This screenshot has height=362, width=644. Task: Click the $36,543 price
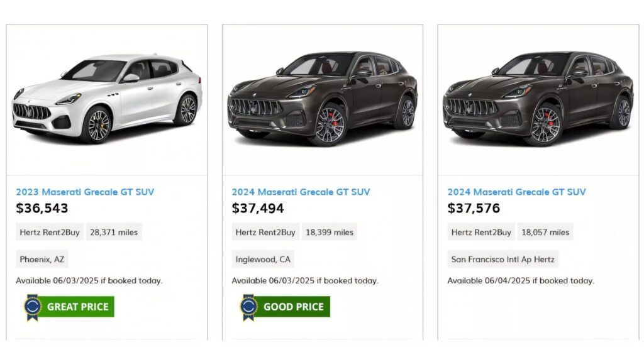[x=42, y=208]
